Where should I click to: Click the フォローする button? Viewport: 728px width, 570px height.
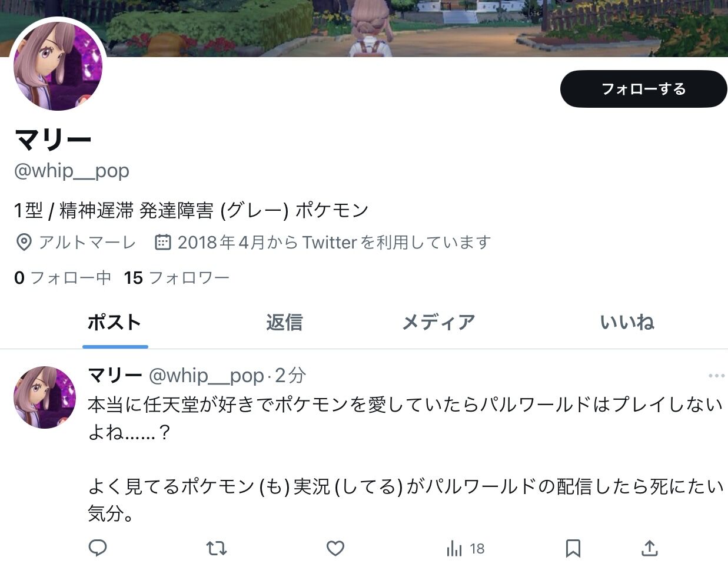pyautogui.click(x=644, y=89)
